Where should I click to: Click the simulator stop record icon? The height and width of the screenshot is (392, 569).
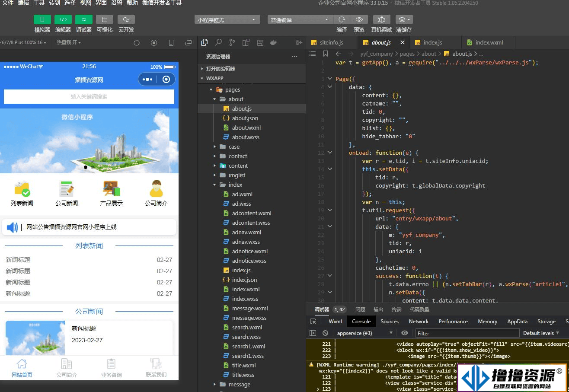click(154, 43)
